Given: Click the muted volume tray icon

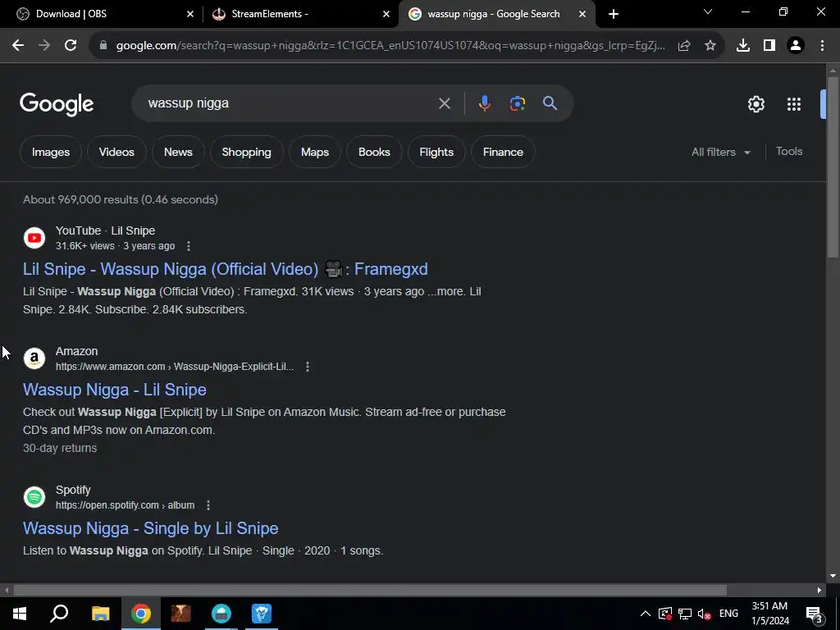Looking at the screenshot, I should [705, 614].
